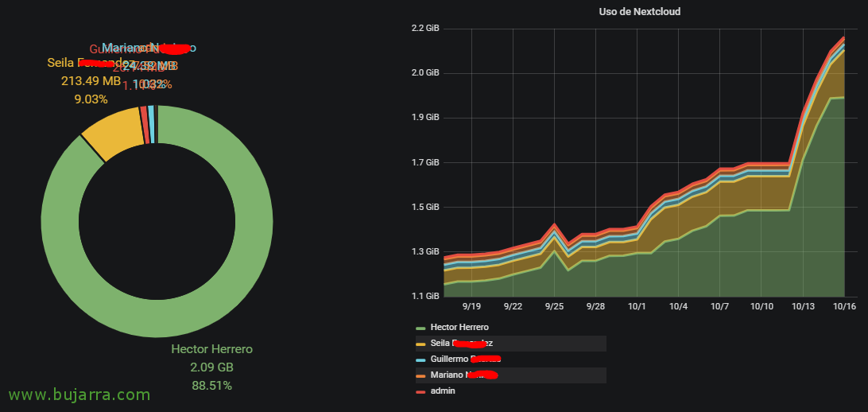The height and width of the screenshot is (412, 868).
Task: Toggle the admin series in legend
Action: click(x=442, y=391)
